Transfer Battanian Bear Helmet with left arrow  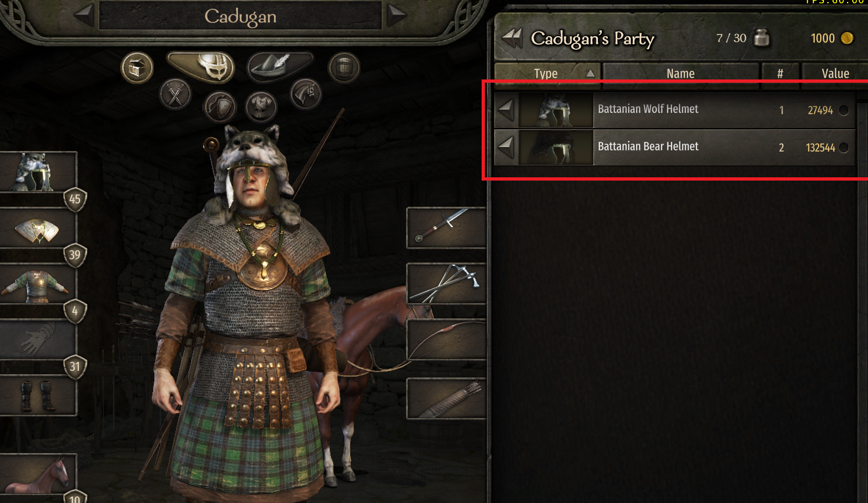(505, 148)
